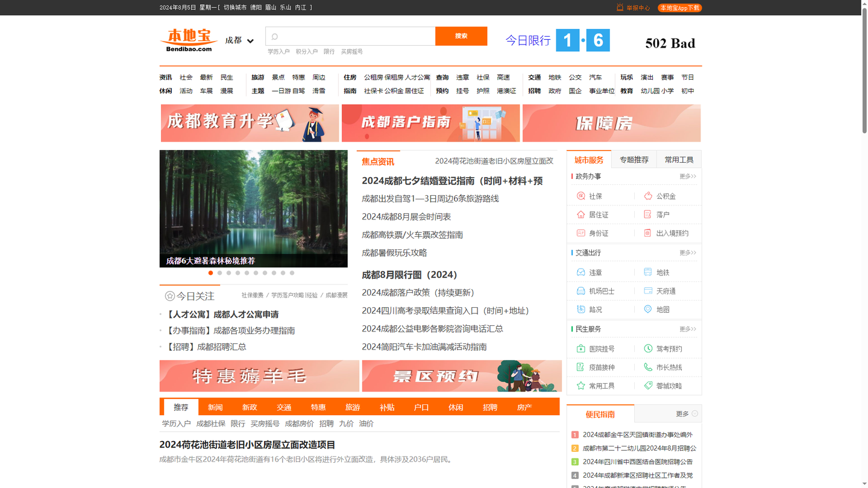Click 学历入户 under search box
The width and height of the screenshot is (868, 488).
coord(278,52)
